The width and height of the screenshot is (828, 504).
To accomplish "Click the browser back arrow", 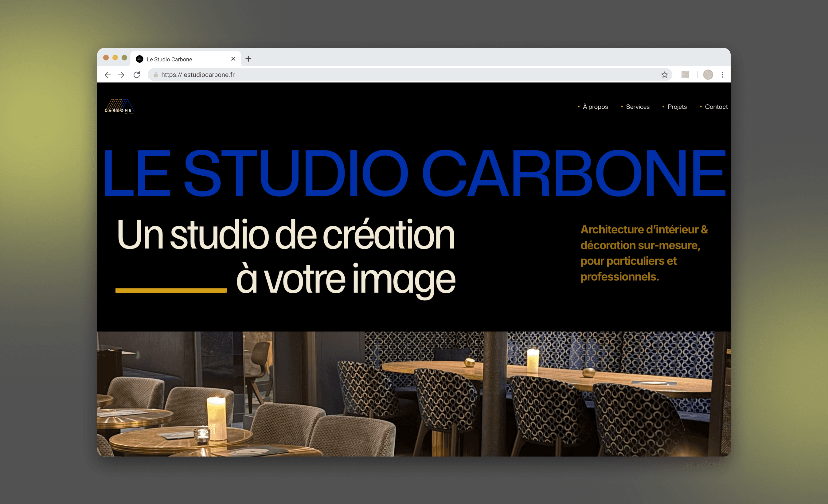I will coord(107,75).
